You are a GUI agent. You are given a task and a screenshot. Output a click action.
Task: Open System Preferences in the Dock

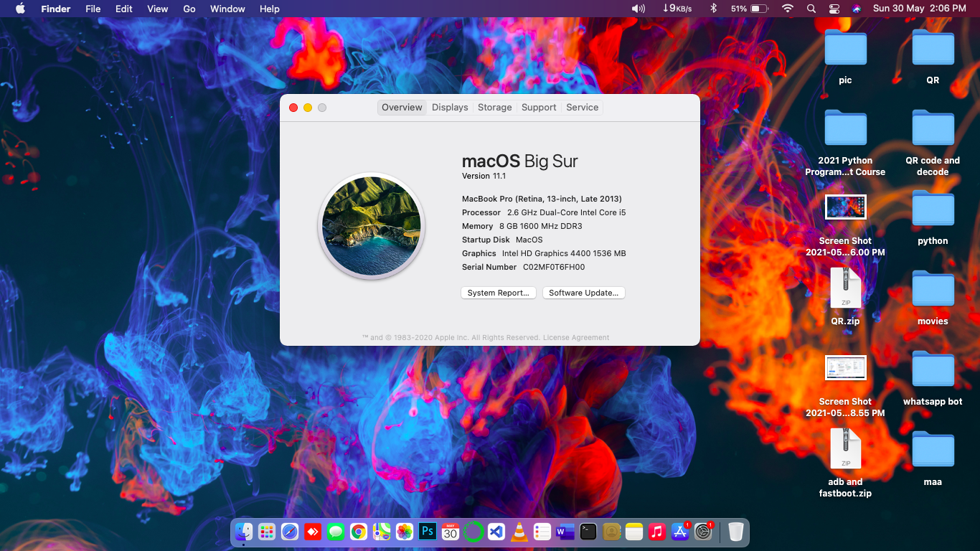(x=703, y=532)
